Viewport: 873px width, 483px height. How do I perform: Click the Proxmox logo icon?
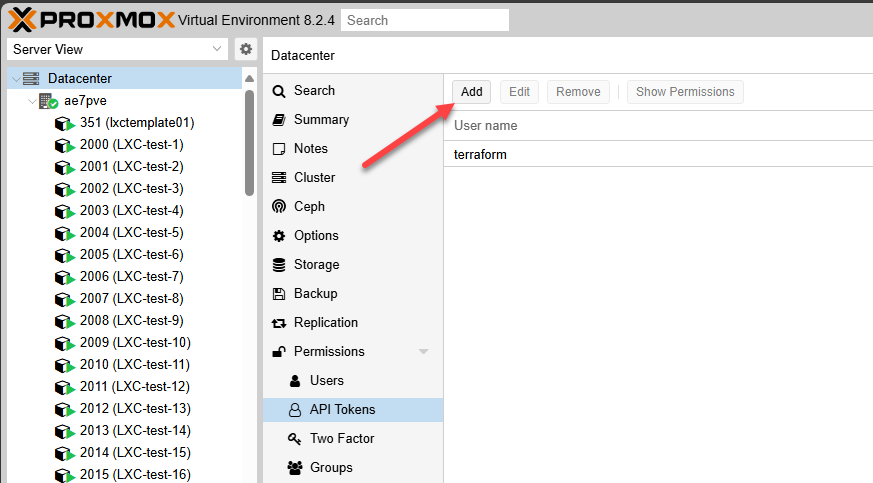pyautogui.click(x=21, y=19)
